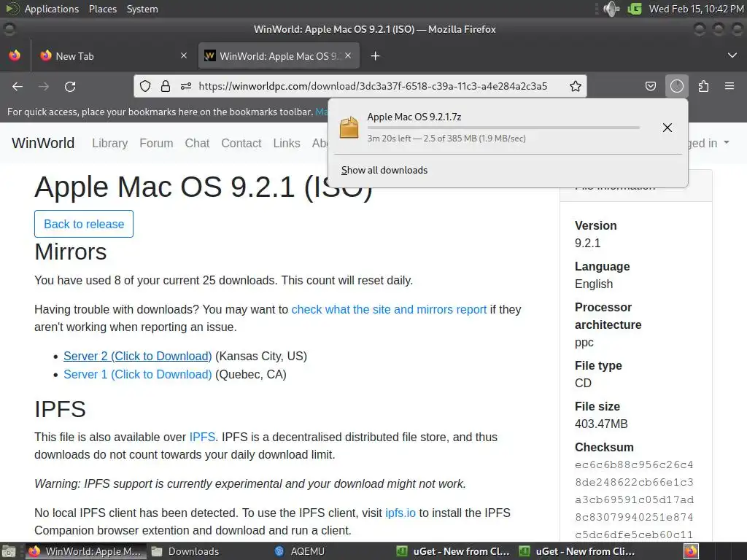Open the Places menu
Viewport: 747px width, 560px height.
point(103,9)
